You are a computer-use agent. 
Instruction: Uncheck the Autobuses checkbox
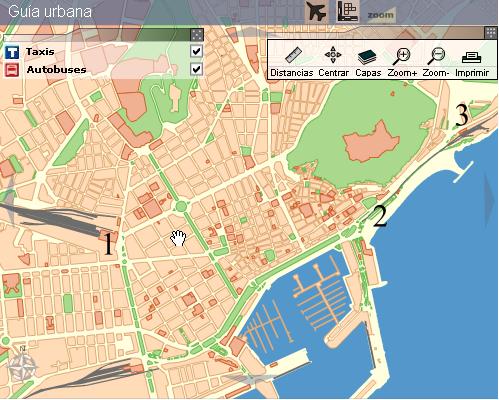[197, 69]
